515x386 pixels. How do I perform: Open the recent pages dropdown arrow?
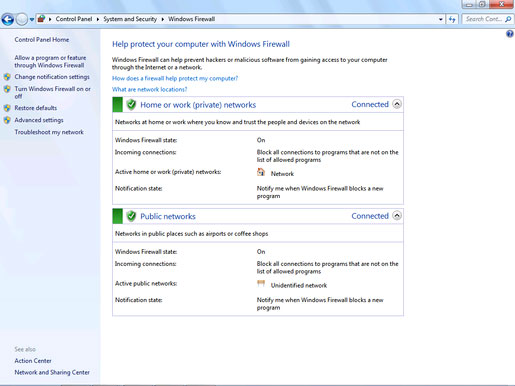[32, 19]
